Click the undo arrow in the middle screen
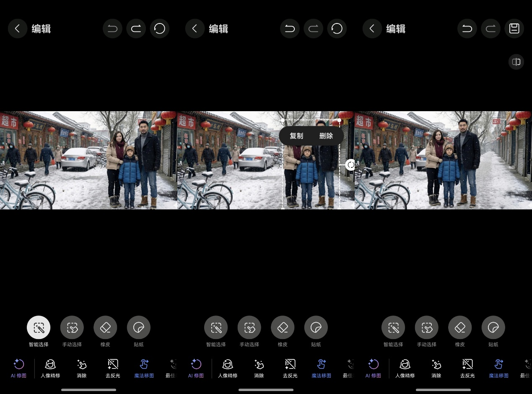 tap(290, 29)
